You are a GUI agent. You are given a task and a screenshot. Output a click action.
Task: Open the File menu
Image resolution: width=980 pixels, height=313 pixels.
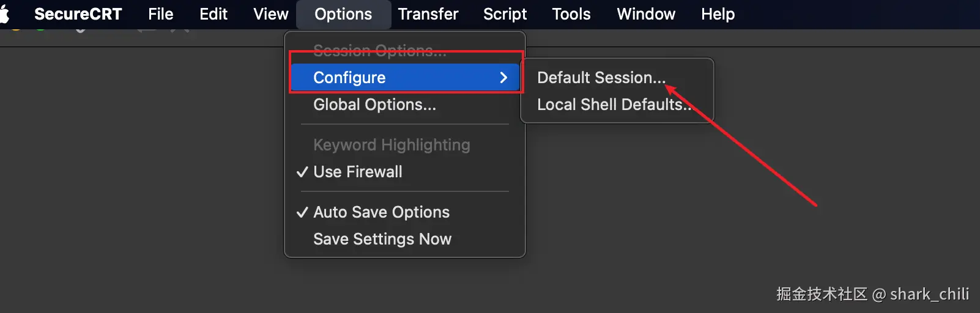(x=160, y=14)
